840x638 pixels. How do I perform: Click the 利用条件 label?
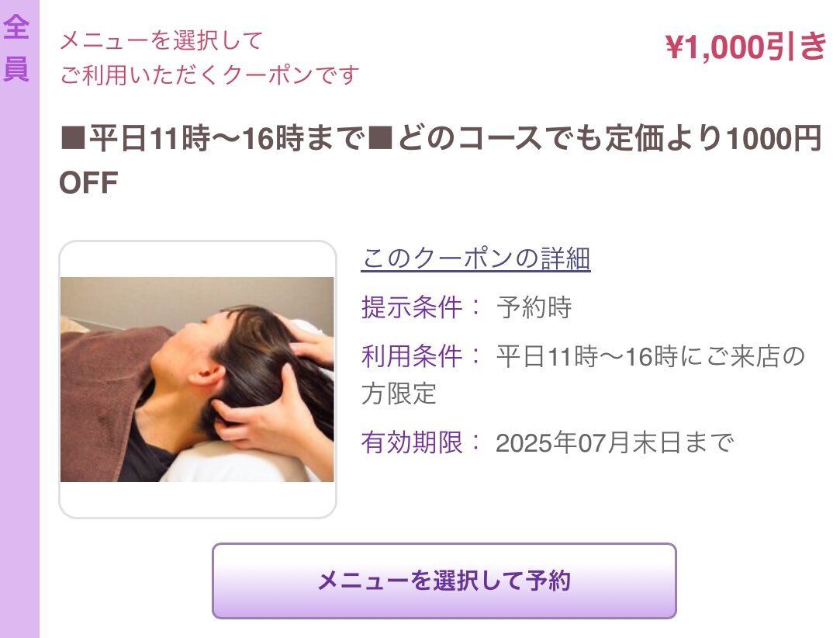click(x=411, y=356)
